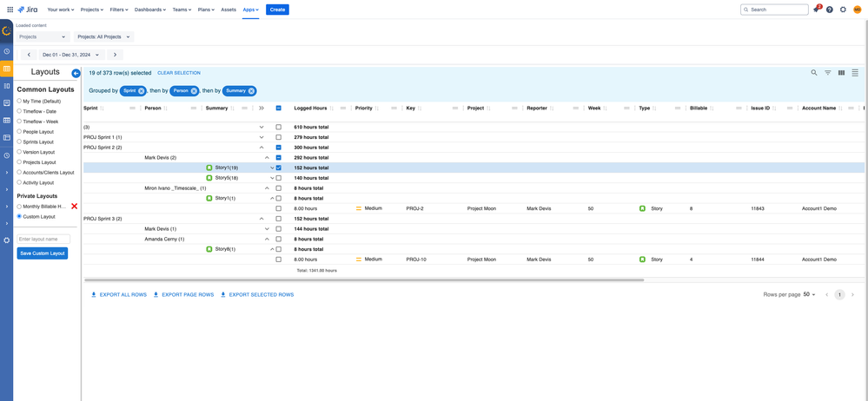Viewport: 868px width, 401px height.
Task: Expand the PROJ Sprint 1 group chevron
Action: pyautogui.click(x=262, y=137)
